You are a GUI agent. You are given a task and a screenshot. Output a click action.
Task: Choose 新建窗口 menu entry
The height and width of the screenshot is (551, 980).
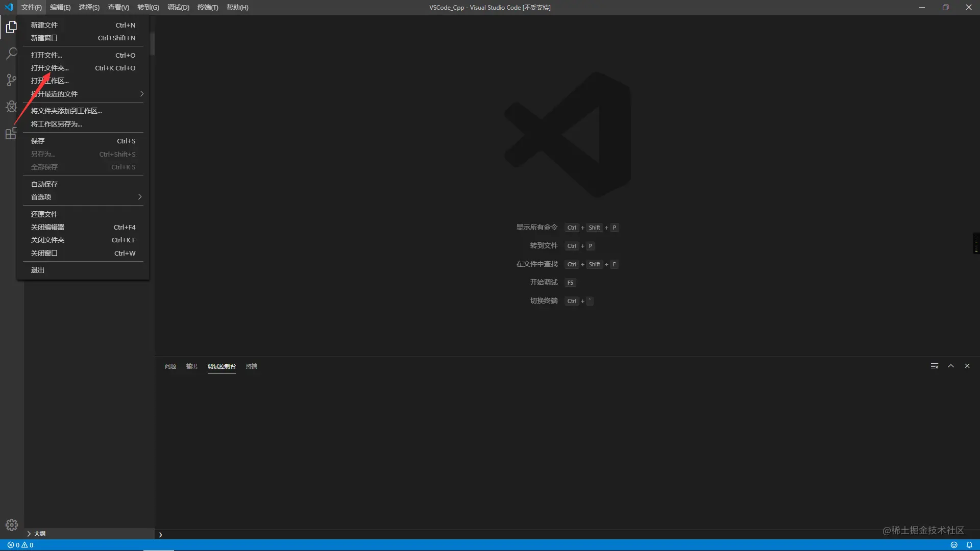(x=83, y=38)
